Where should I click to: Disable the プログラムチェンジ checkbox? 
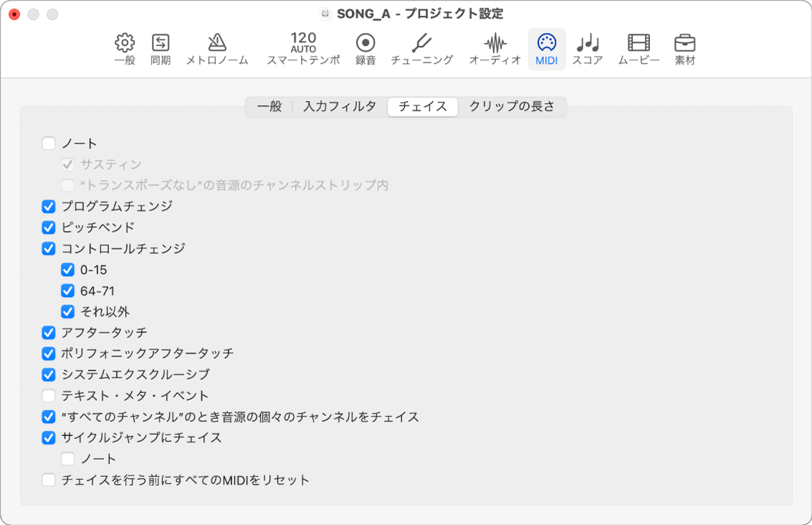tap(48, 206)
